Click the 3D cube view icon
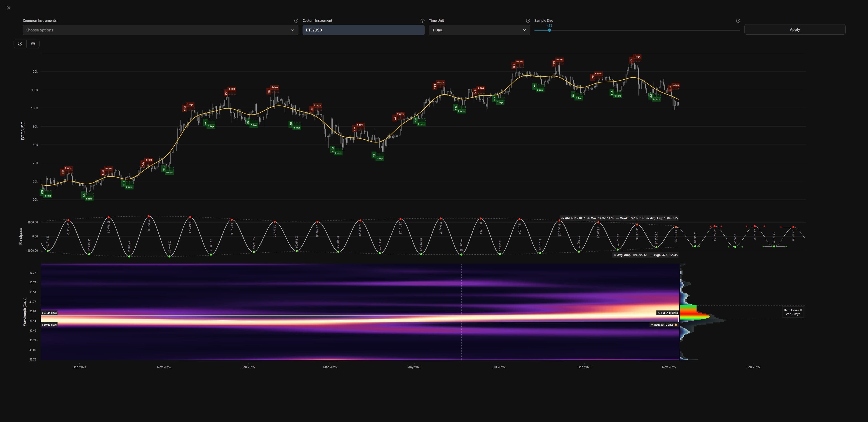This screenshot has width=868, height=422. 33,43
